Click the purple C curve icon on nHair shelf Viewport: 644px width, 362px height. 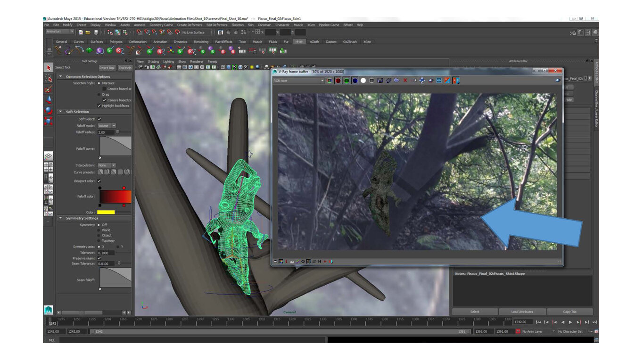(100, 50)
